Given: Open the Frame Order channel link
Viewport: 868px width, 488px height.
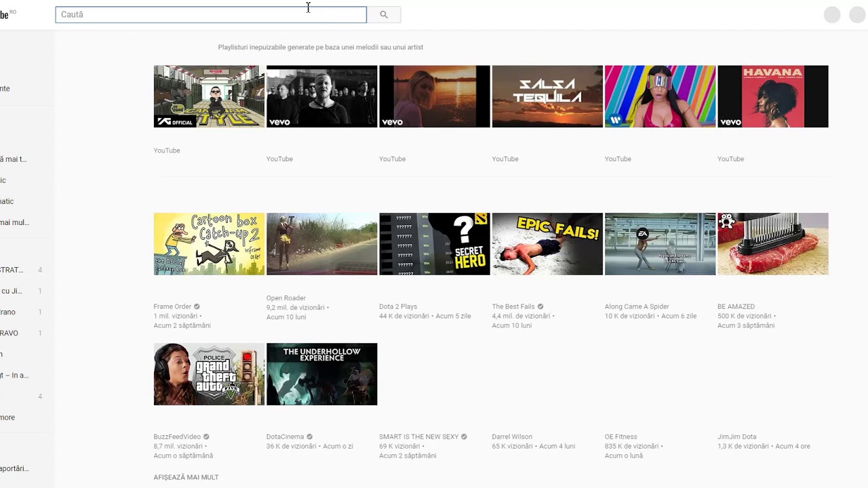Looking at the screenshot, I should [173, 306].
